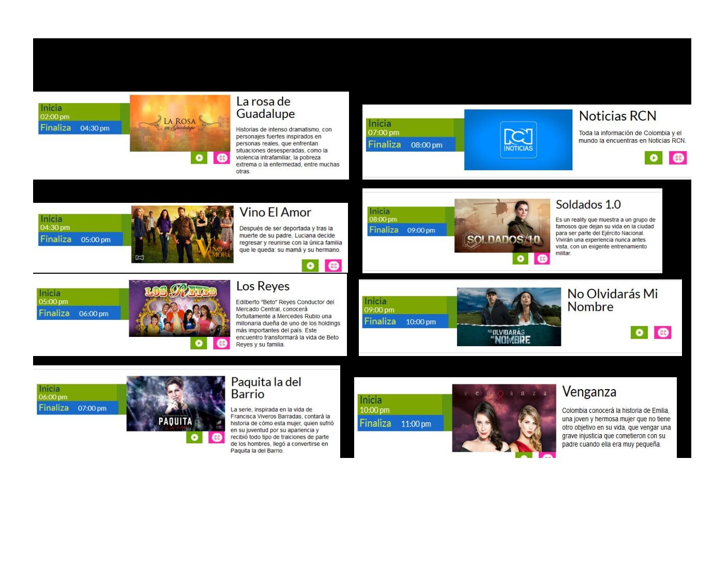Open the Los Reyes show thumbnail

(179, 309)
